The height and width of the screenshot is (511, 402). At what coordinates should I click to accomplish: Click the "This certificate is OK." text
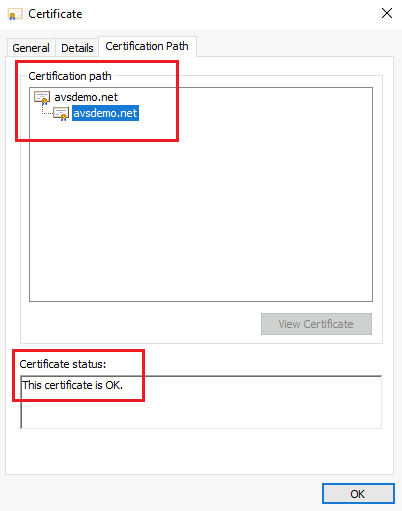(72, 385)
